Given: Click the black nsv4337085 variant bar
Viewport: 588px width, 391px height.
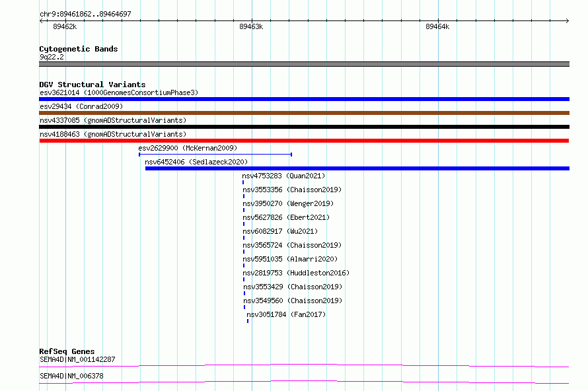Looking at the screenshot, I should click(x=304, y=127).
